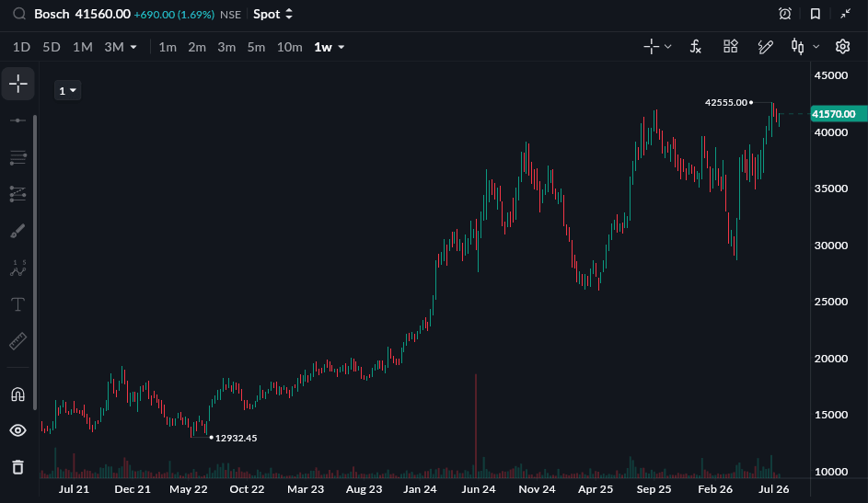Open the symbol search magnifier icon
The width and height of the screenshot is (868, 503).
pos(19,14)
